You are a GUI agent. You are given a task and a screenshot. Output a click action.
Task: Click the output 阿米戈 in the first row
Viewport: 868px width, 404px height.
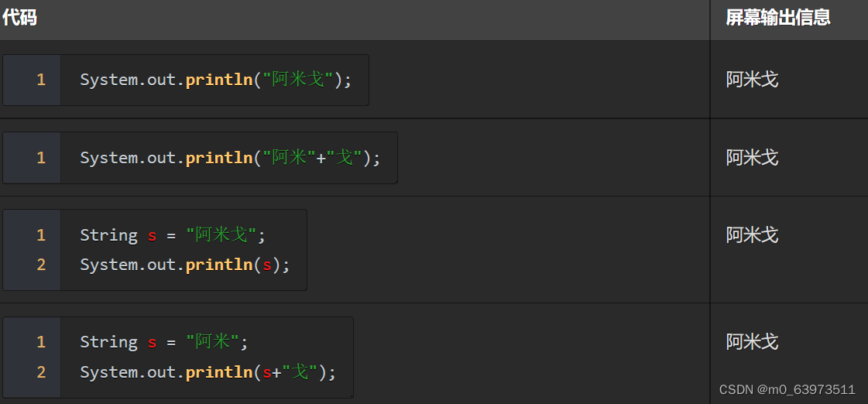click(x=752, y=80)
